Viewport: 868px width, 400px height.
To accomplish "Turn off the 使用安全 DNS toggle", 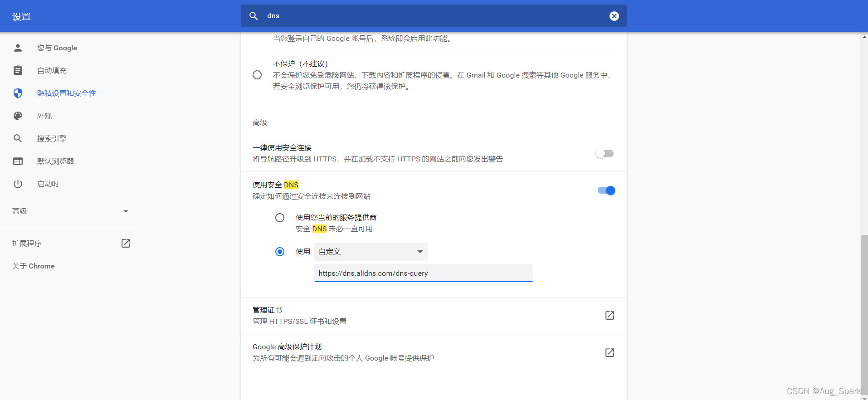I will (x=606, y=190).
